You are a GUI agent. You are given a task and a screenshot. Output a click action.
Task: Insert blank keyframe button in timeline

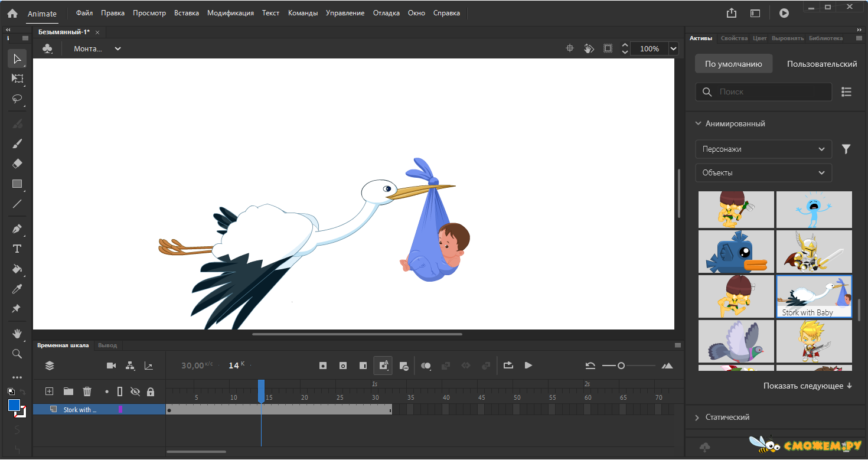[x=343, y=366]
